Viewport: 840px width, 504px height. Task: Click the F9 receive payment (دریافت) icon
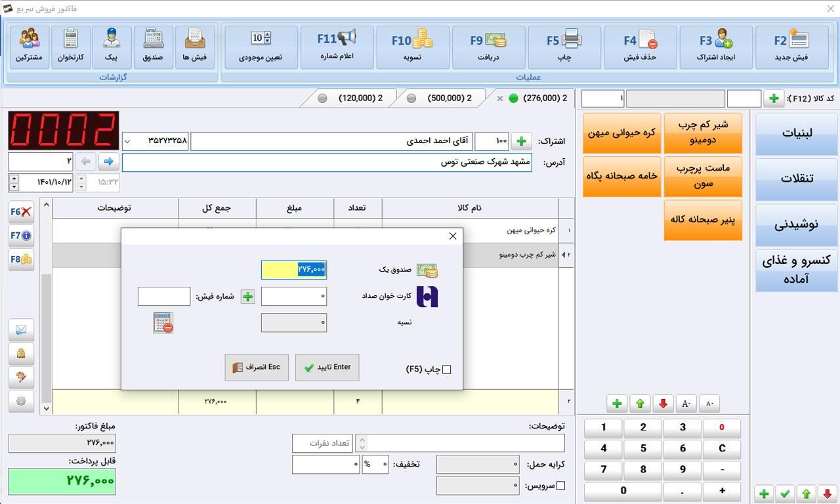(x=488, y=47)
